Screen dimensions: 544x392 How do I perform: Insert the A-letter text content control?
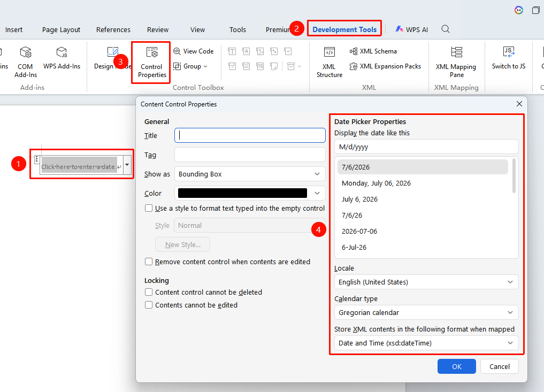pos(246,52)
